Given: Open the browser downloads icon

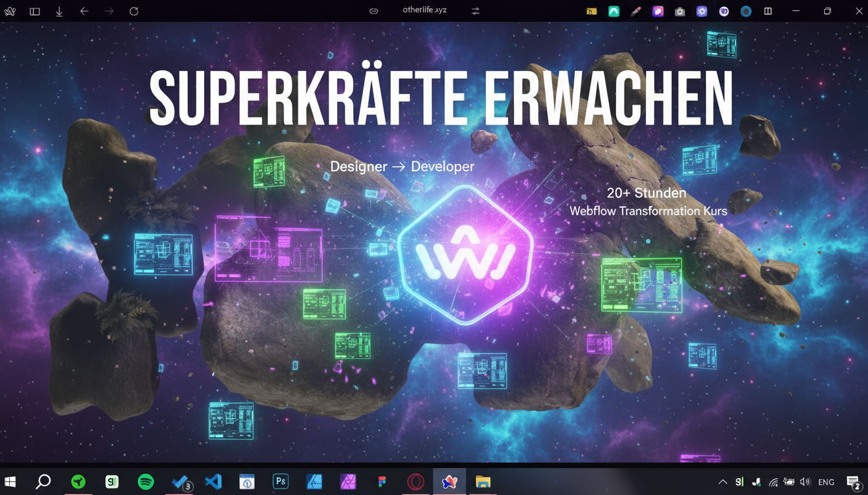Looking at the screenshot, I should [x=59, y=11].
